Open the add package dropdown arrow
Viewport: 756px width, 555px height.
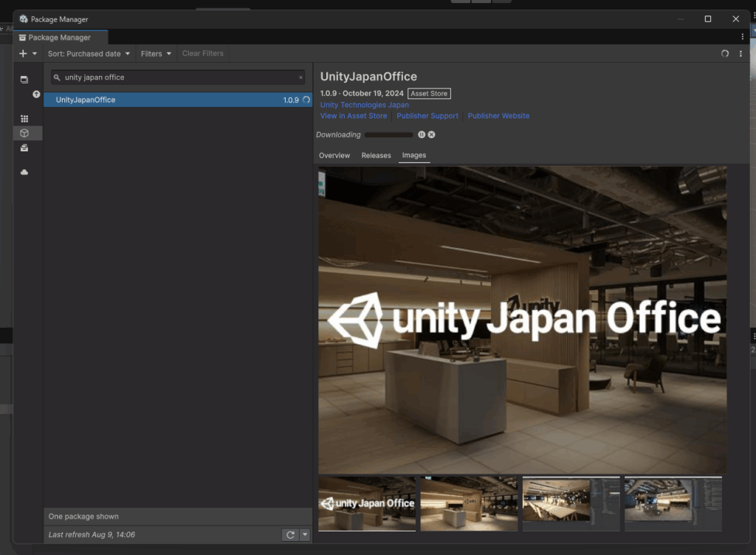tap(35, 53)
